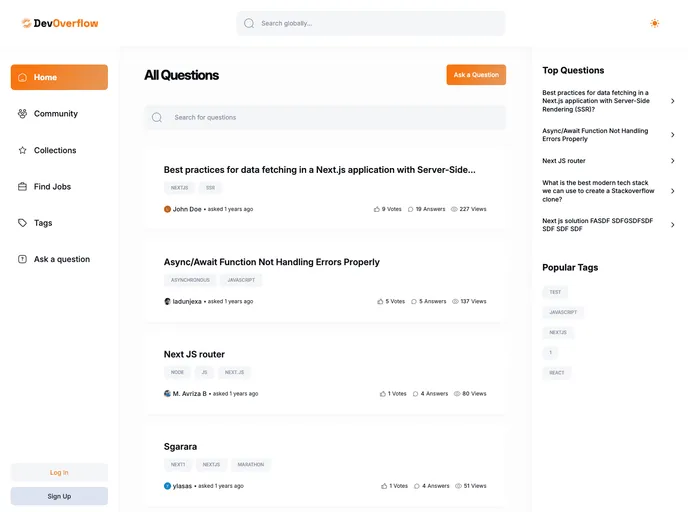This screenshot has width=688, height=512.
Task: Click the Sign Up button
Action: tap(59, 496)
